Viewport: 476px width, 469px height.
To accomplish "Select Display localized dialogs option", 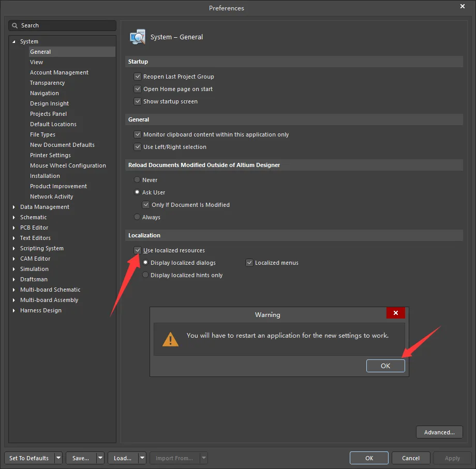I will click(145, 263).
